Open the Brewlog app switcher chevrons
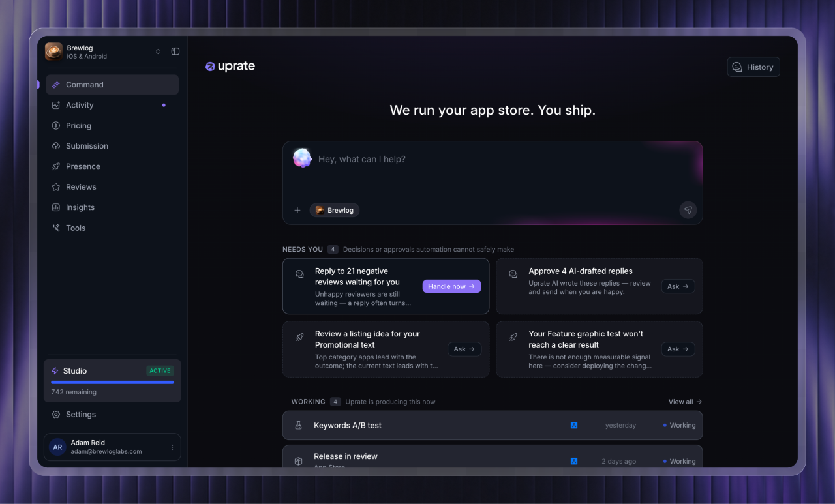 coord(158,52)
